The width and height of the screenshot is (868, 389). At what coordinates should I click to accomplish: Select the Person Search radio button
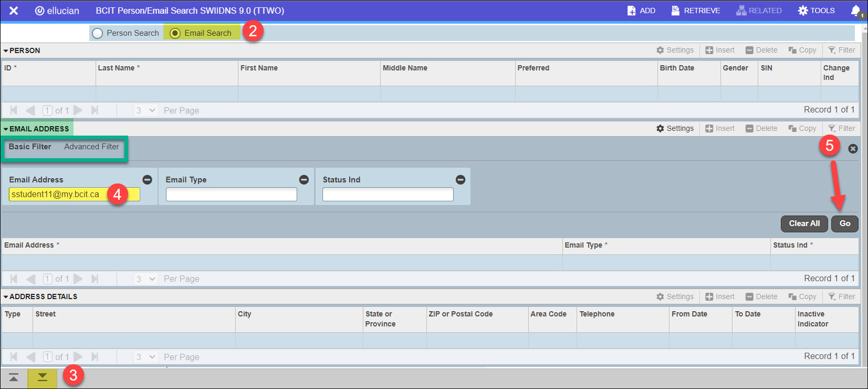(x=97, y=33)
